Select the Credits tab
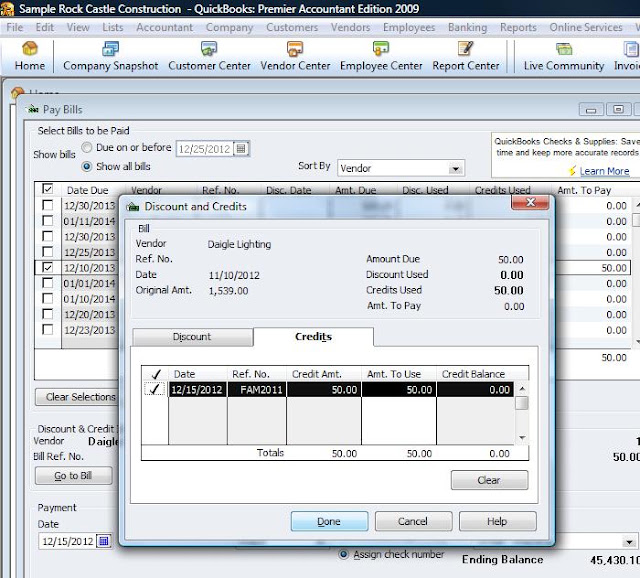Image resolution: width=640 pixels, height=578 pixels. point(313,337)
